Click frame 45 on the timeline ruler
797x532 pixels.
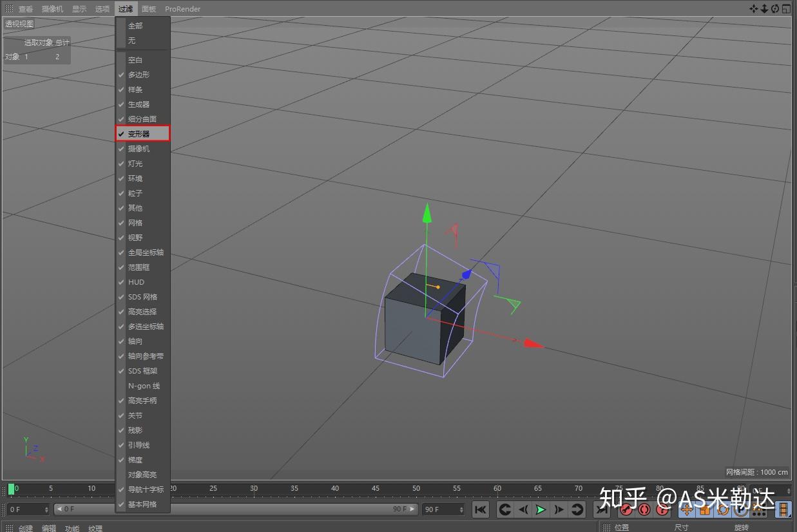(376, 489)
